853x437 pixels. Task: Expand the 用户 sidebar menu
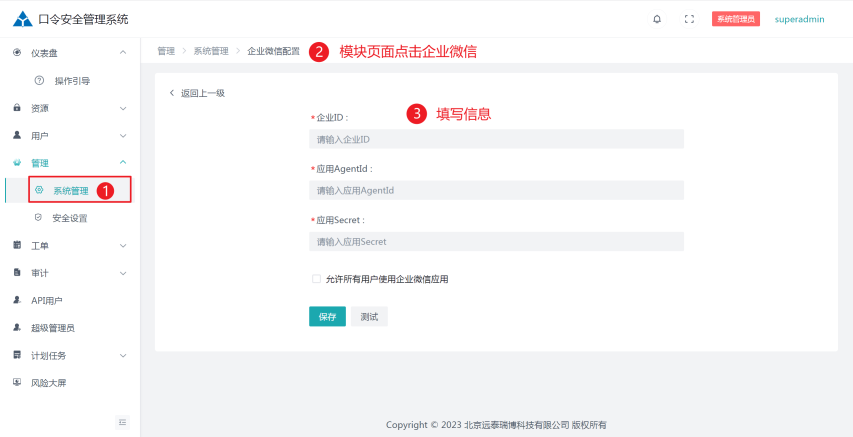click(x=68, y=135)
